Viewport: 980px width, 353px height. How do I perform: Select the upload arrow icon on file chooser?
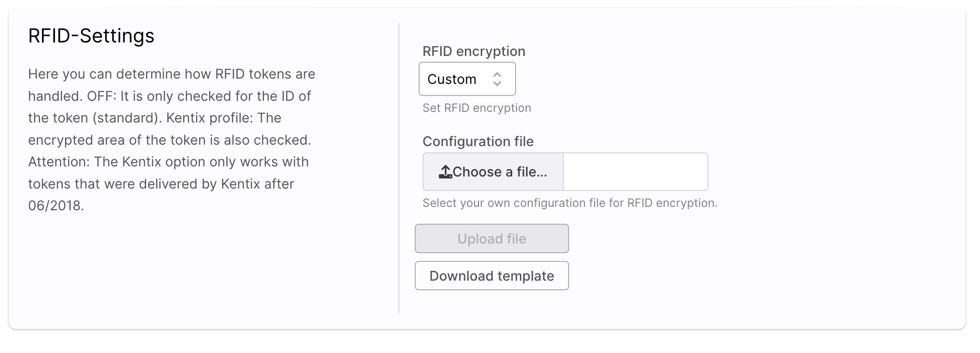[446, 171]
